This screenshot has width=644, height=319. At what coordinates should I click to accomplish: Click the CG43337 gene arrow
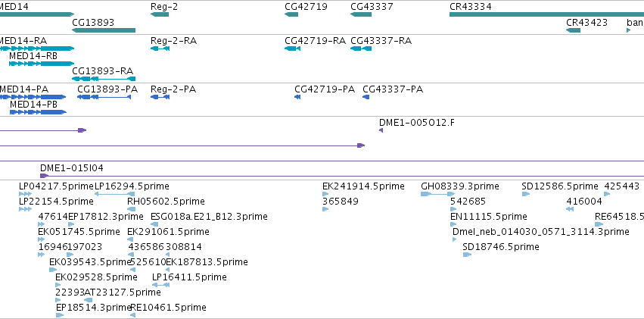(x=361, y=14)
